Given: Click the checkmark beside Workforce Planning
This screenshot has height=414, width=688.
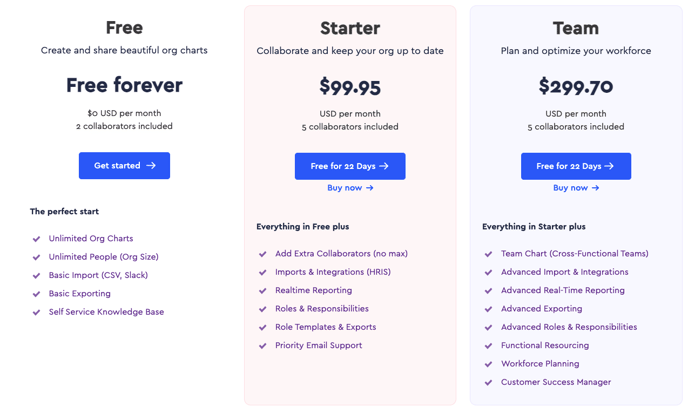Looking at the screenshot, I should [x=488, y=364].
